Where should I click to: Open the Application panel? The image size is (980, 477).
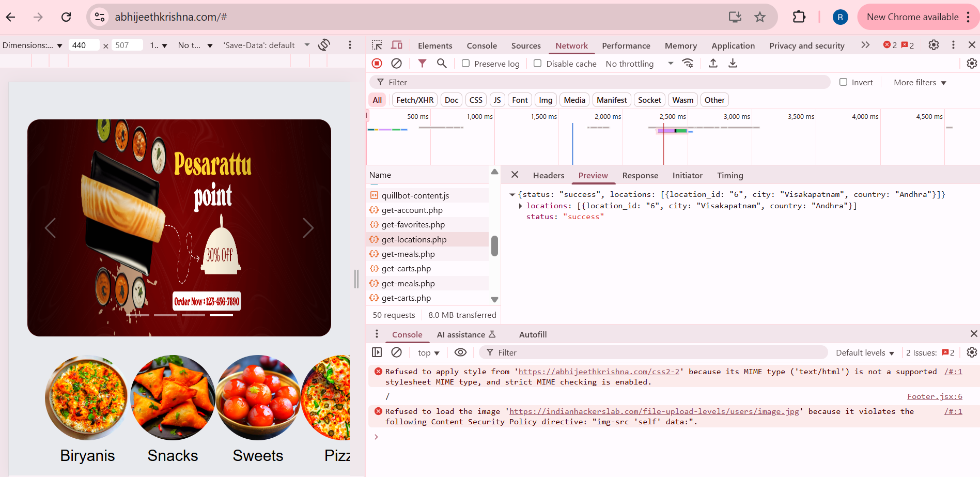pos(733,45)
